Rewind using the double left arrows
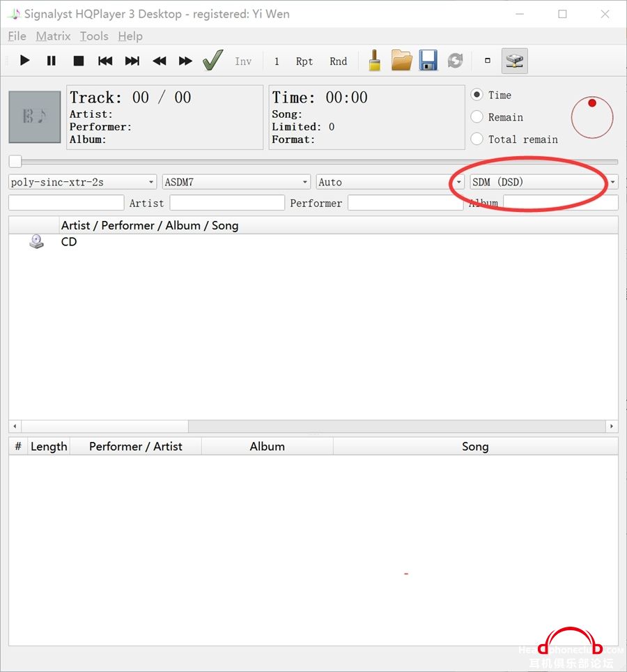 pos(159,61)
